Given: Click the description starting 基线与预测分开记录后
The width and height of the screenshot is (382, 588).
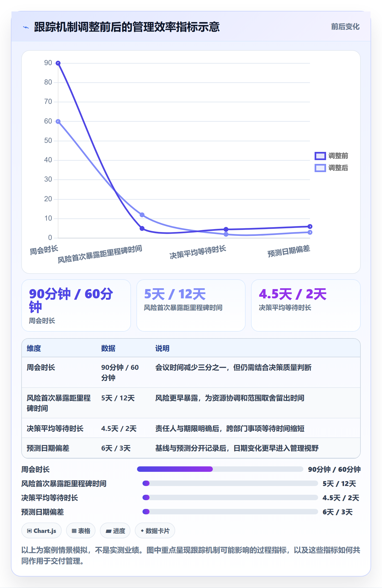Looking at the screenshot, I should coord(237,448).
